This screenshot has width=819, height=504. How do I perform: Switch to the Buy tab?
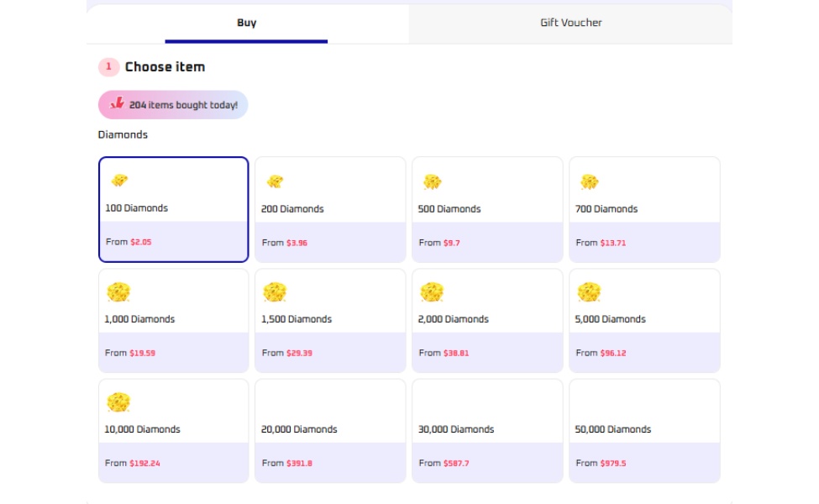pos(246,23)
